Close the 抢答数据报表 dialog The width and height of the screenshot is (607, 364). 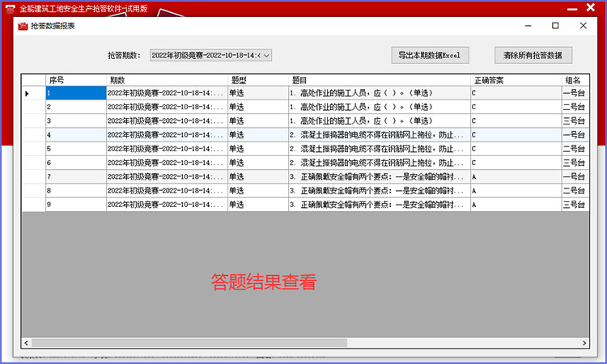pyautogui.click(x=583, y=26)
